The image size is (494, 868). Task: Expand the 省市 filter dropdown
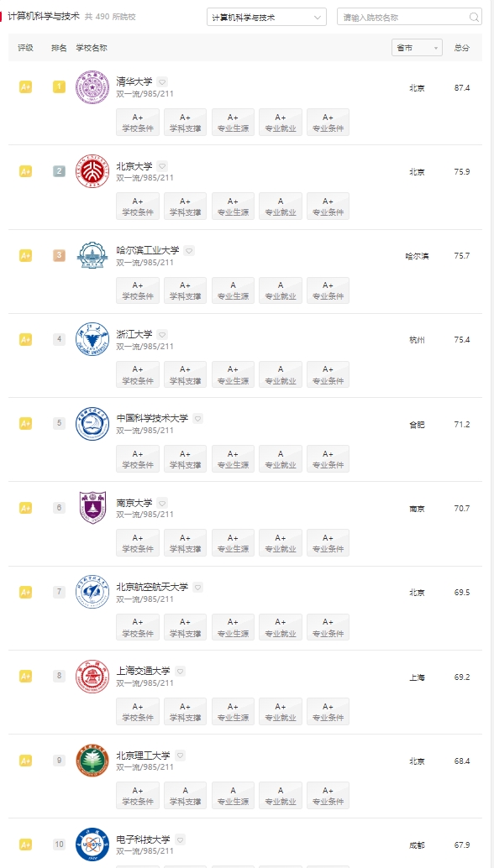417,48
